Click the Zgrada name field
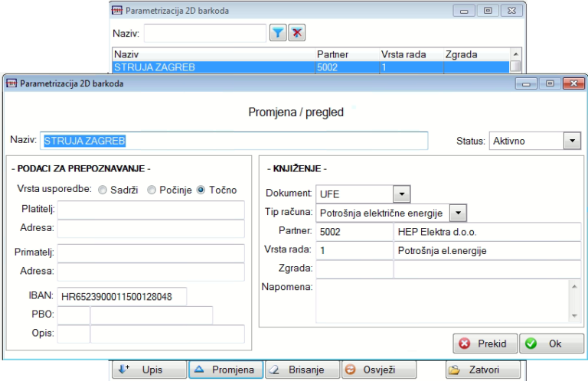Image resolution: width=588 pixels, height=381 pixels. 487,269
